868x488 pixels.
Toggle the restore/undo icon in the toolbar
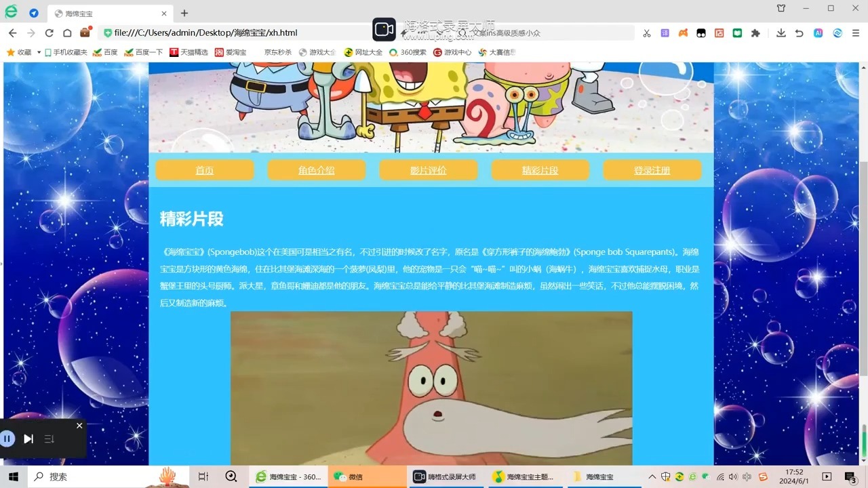[x=800, y=33]
